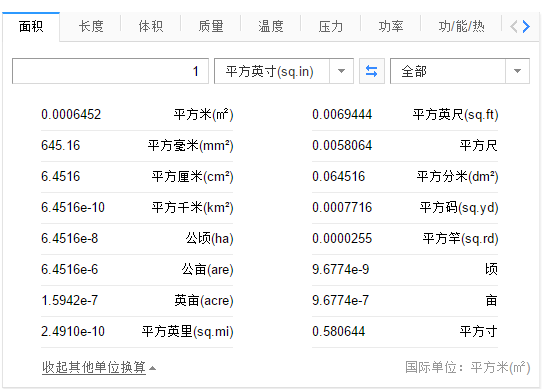Collapse 收起其他单位换算 unit list

(99, 367)
